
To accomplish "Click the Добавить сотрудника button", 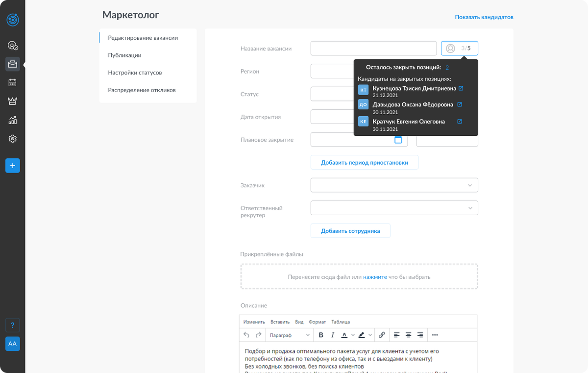I will [350, 231].
